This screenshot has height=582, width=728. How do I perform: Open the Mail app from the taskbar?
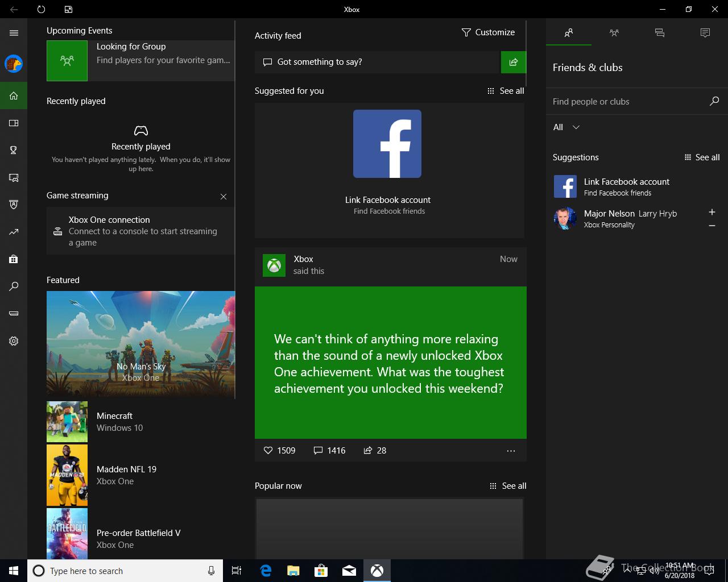(349, 571)
